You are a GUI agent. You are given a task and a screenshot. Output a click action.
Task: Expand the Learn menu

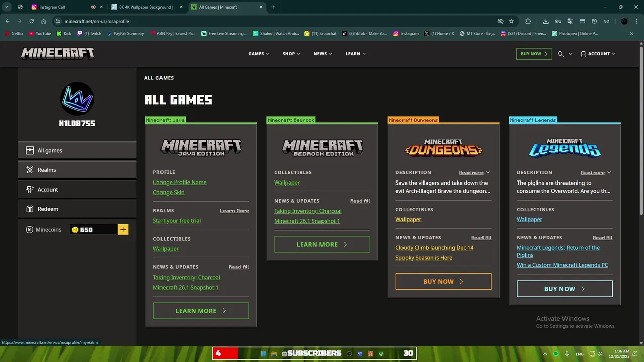pos(355,54)
